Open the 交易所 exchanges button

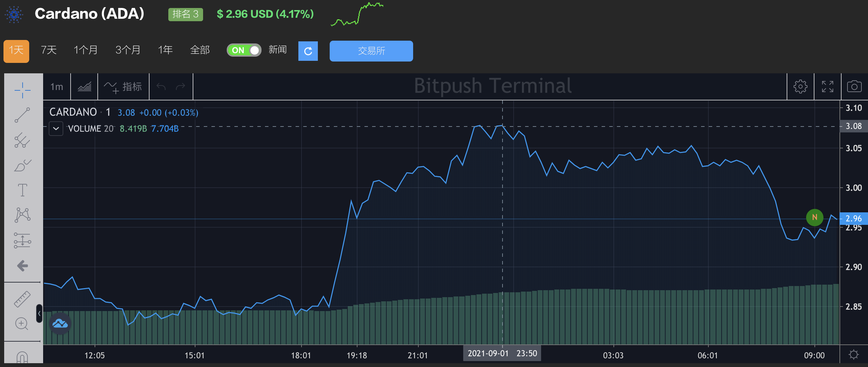click(x=371, y=51)
